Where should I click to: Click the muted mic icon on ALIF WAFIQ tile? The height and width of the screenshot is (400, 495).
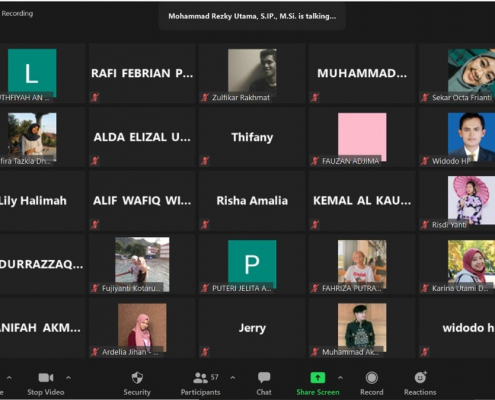coord(95,225)
